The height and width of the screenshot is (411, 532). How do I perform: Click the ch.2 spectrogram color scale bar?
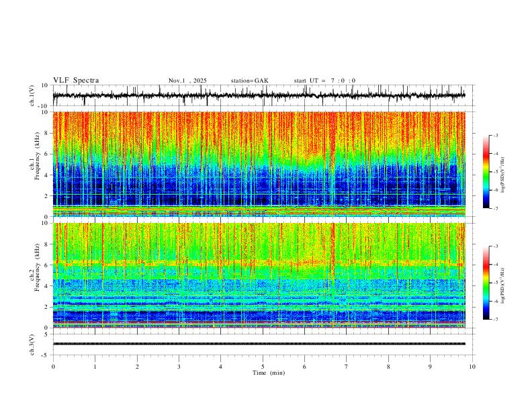click(x=486, y=283)
